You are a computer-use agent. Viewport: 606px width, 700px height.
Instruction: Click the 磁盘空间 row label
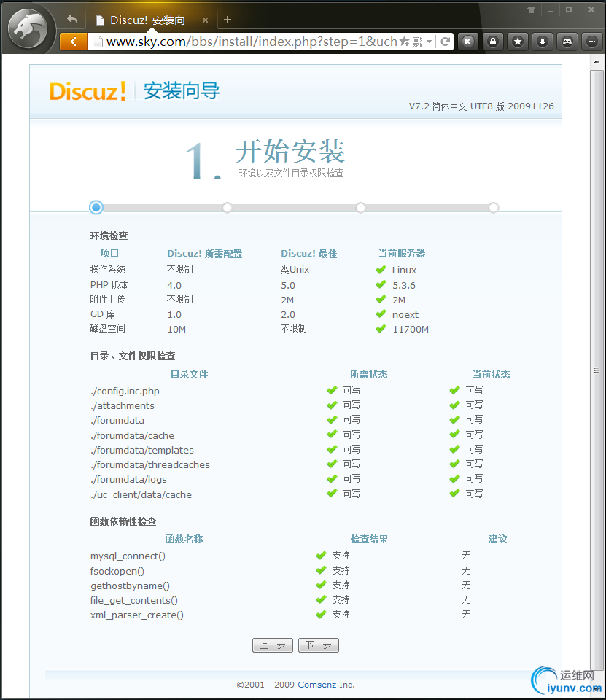point(108,329)
